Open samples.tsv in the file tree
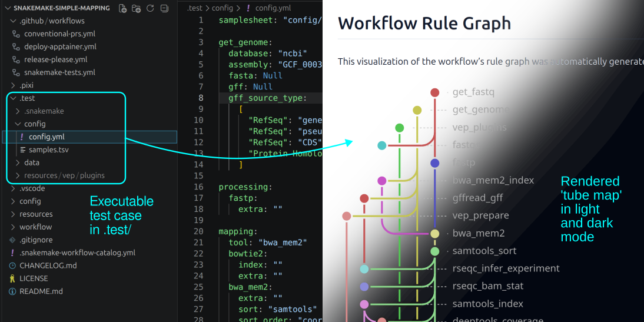Screen dimensions: 644x322 (48, 150)
